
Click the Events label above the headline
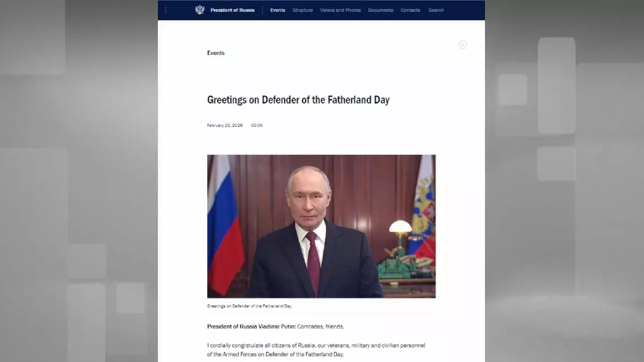click(216, 53)
